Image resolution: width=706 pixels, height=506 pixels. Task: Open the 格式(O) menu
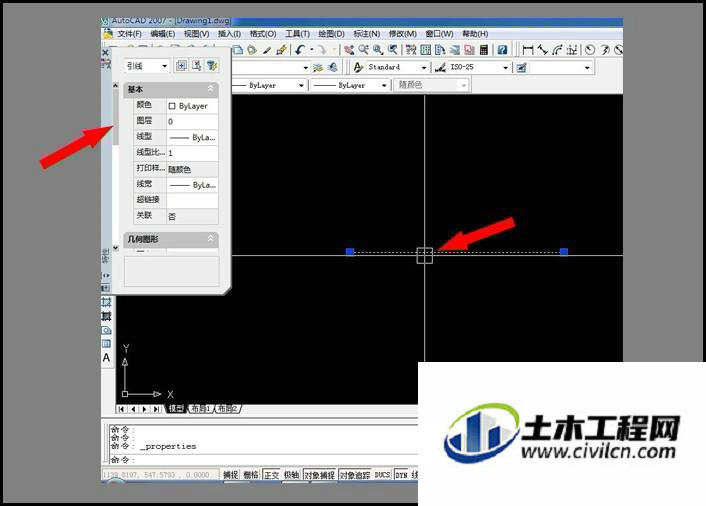pos(263,34)
